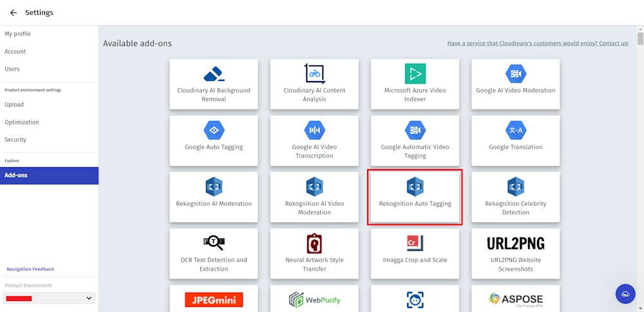Click the Google Translation hexagon icon
This screenshot has height=312, width=644.
516,131
